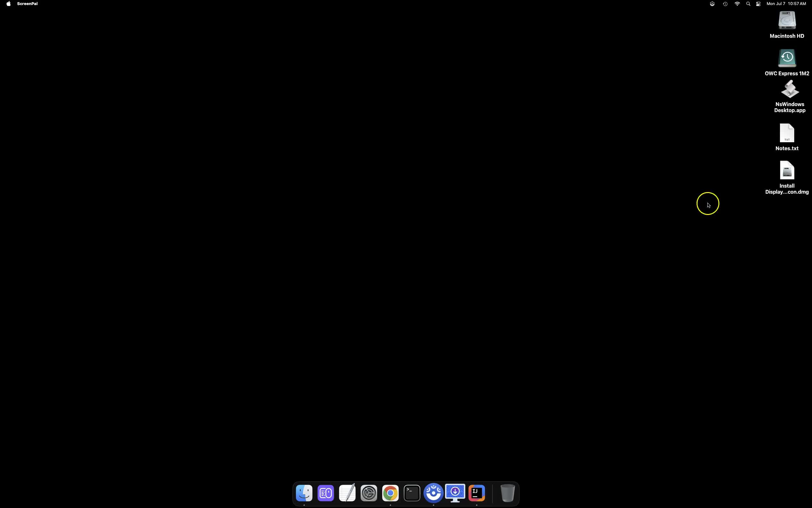The height and width of the screenshot is (508, 812).
Task: Click the NsWindows Desktop.app name label
Action: click(790, 107)
